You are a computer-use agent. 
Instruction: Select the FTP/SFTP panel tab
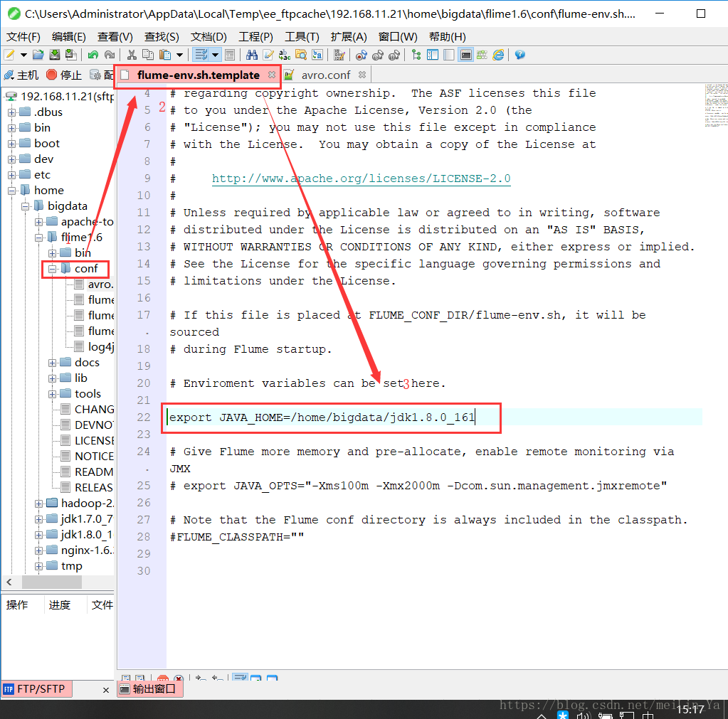37,689
